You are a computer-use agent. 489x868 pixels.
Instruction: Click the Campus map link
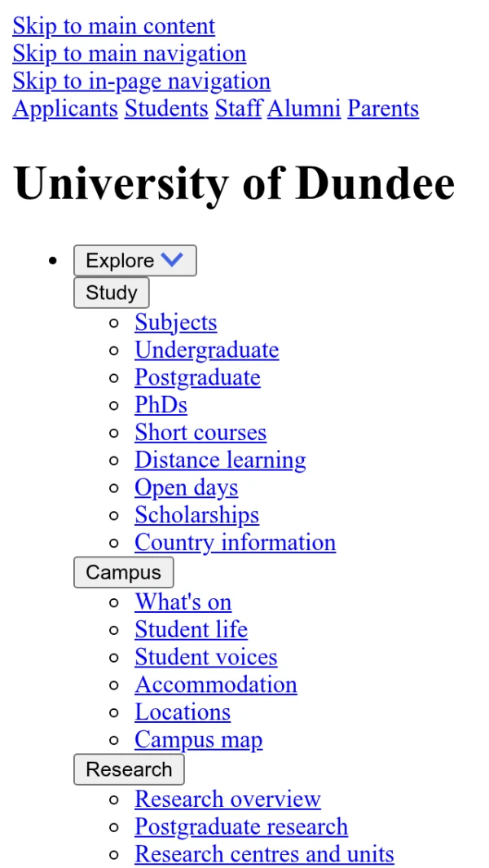199,740
